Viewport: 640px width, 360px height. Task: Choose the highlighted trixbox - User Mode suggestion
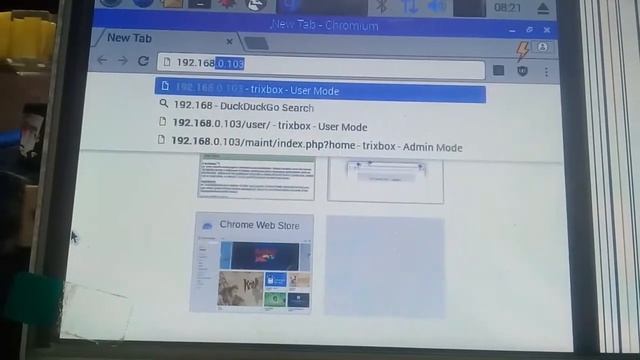coord(320,90)
